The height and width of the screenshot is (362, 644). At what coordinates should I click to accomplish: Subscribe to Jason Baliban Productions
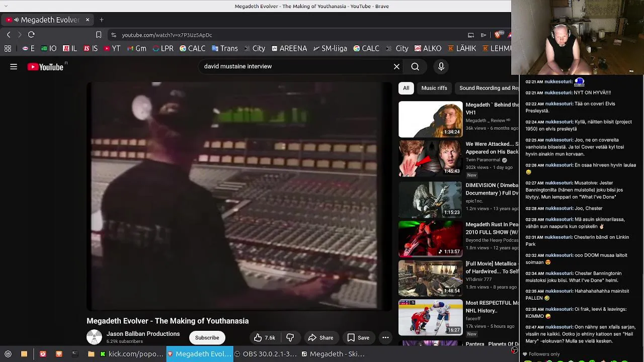(x=207, y=338)
